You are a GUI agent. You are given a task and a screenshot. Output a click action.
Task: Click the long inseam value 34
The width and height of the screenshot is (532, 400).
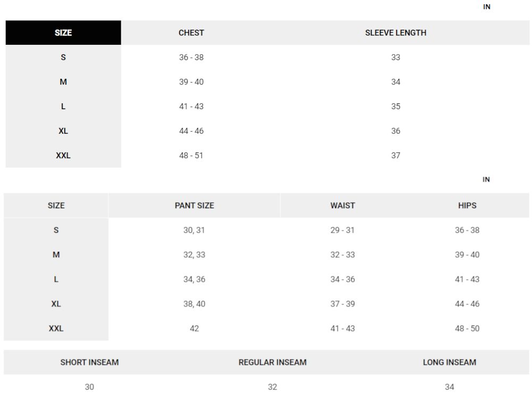(x=450, y=387)
